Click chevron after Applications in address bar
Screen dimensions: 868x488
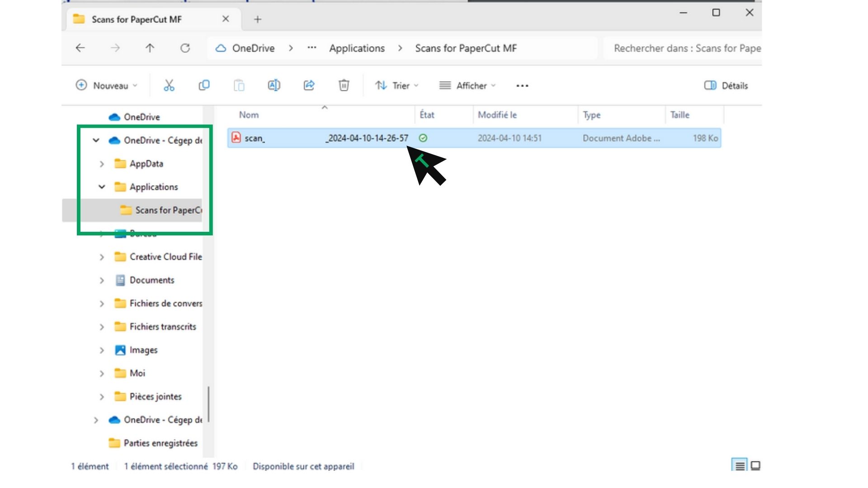pyautogui.click(x=400, y=48)
